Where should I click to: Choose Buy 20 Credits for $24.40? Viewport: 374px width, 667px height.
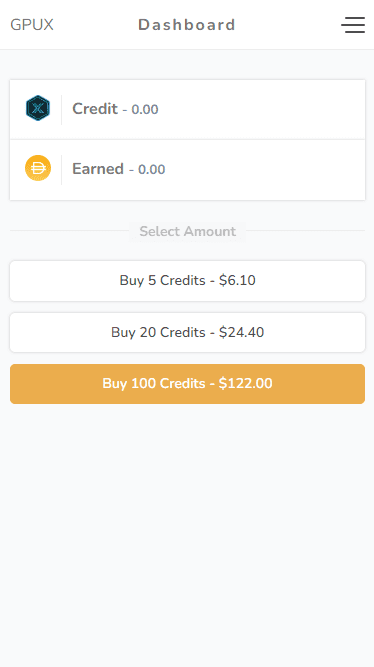click(188, 332)
